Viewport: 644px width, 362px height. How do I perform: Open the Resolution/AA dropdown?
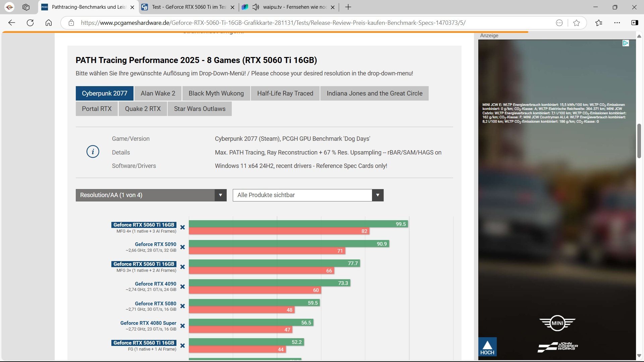151,195
